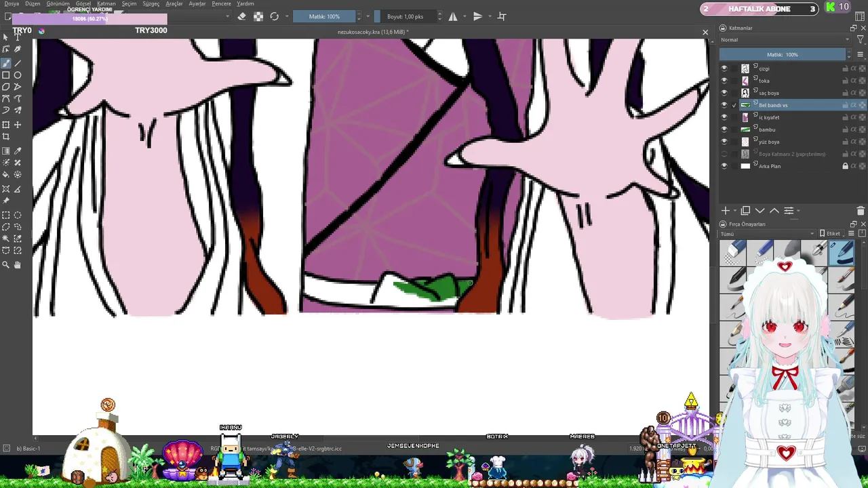This screenshot has height=488, width=868.
Task: Expand layer properties dropdown arrow
Action: (x=798, y=211)
